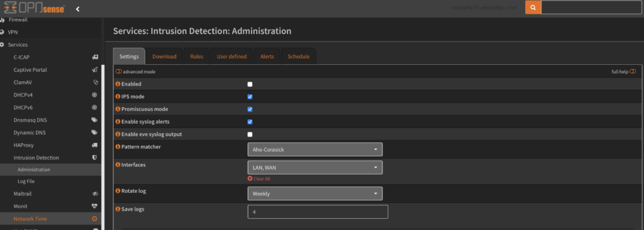
Task: Click the ClamAV stethoscope icon
Action: (x=96, y=83)
